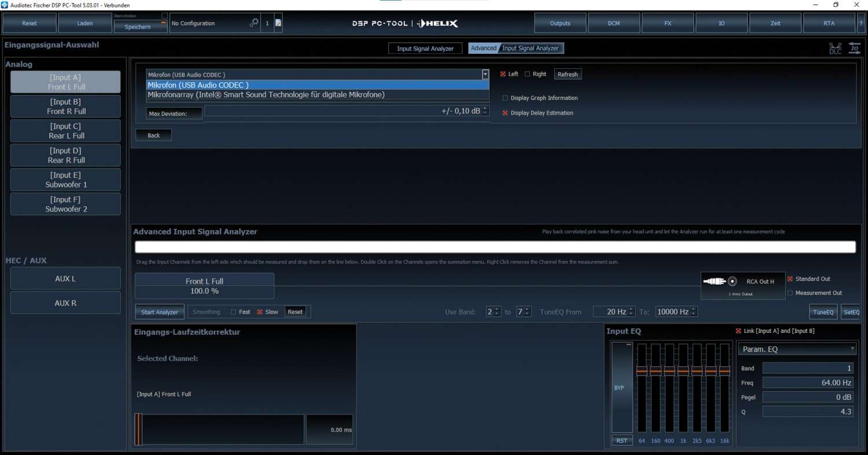The image size is (868, 455).
Task: Toggle the EQ BYP bypass button
Action: tap(622, 387)
